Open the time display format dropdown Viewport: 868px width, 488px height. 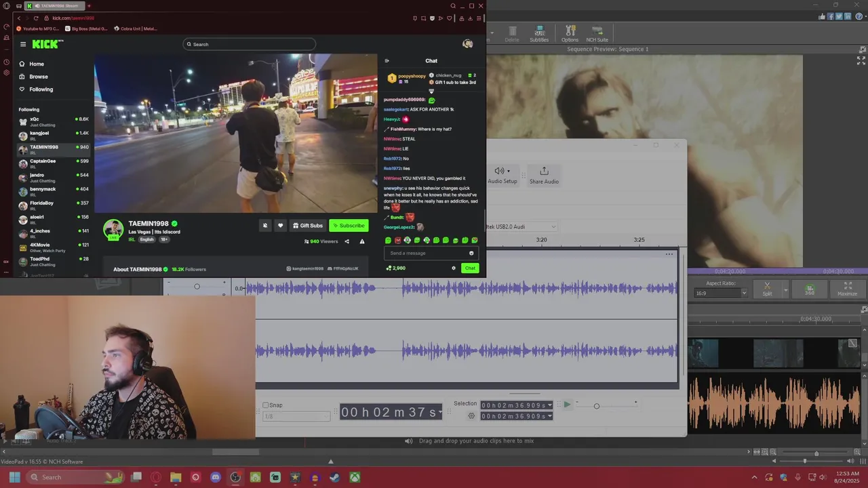click(441, 412)
